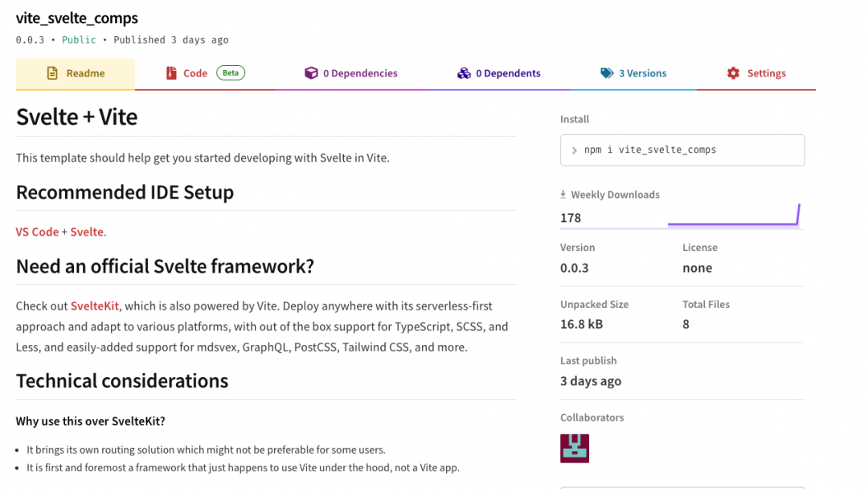Click the VS Code link
This screenshot has height=489, width=868.
tap(37, 231)
